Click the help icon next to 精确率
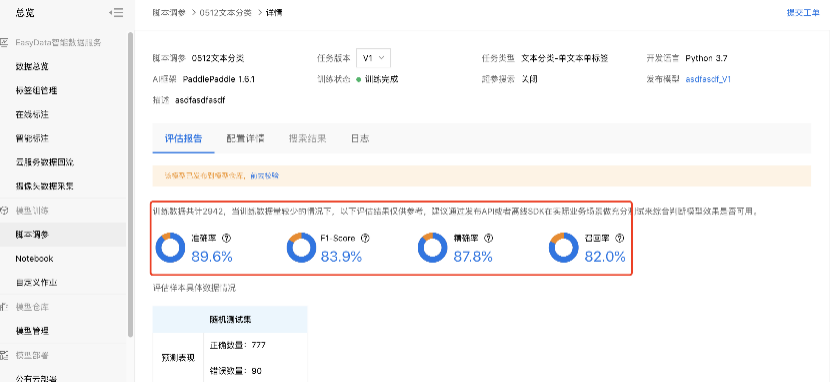Screen dimensions: 830x384 (x=489, y=238)
